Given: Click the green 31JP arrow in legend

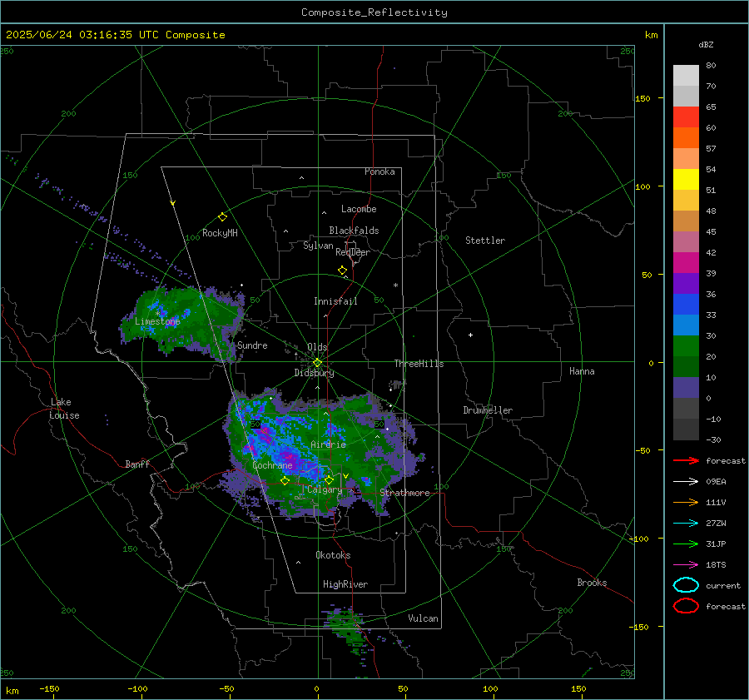Looking at the screenshot, I should (686, 544).
